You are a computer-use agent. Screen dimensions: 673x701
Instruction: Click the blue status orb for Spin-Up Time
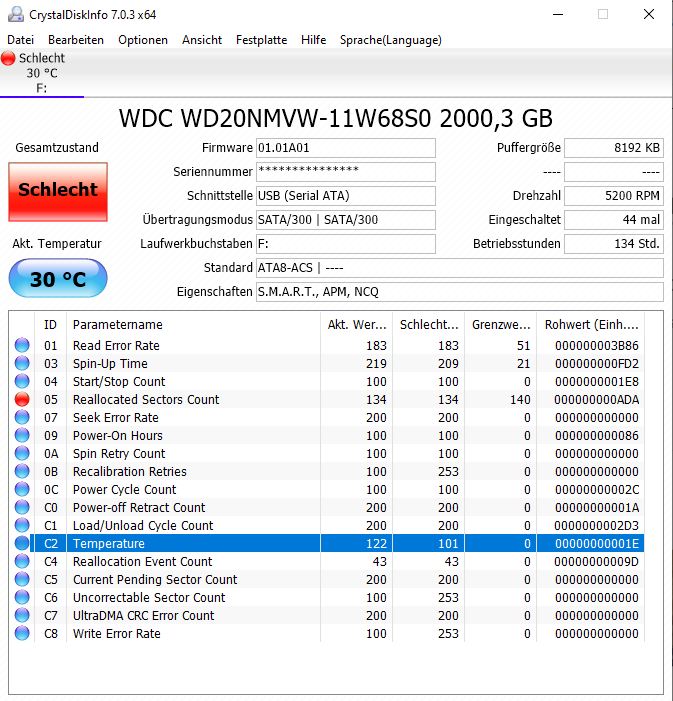[x=22, y=363]
